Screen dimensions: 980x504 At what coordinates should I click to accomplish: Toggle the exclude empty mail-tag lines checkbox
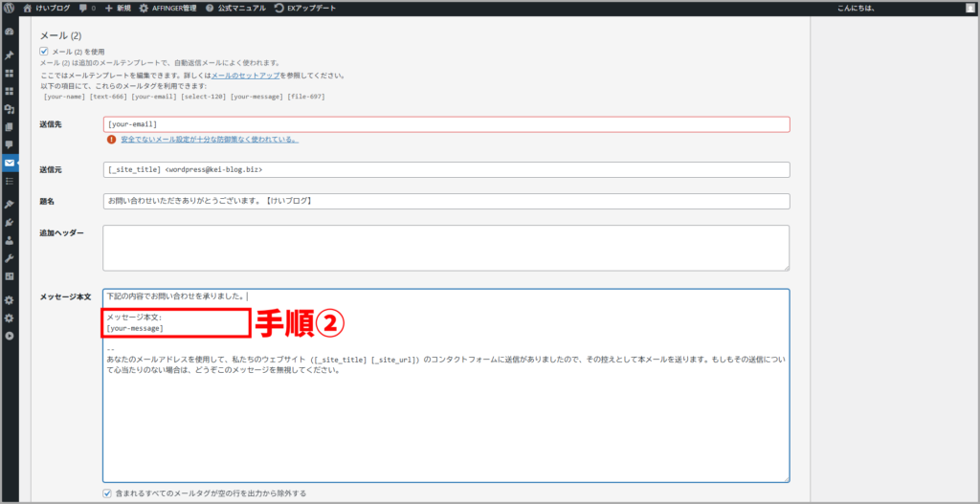pos(107,493)
